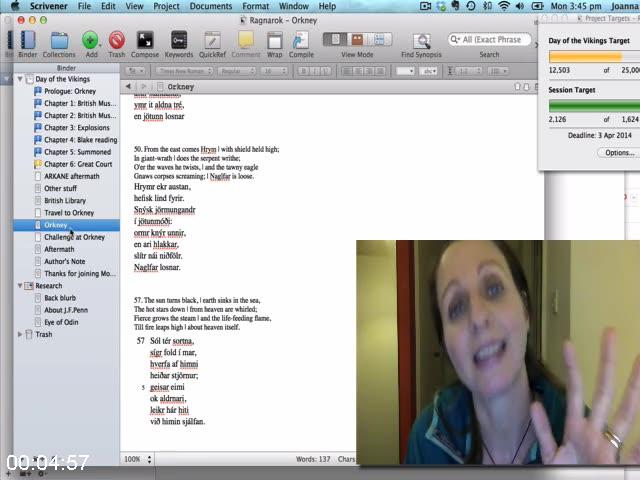Select Author's Note in the binder
The height and width of the screenshot is (480, 640).
67,261
